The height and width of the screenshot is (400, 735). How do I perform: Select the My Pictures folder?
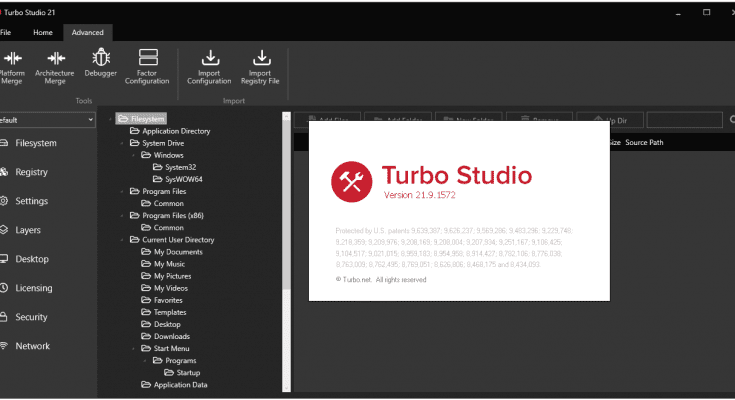coord(166,276)
